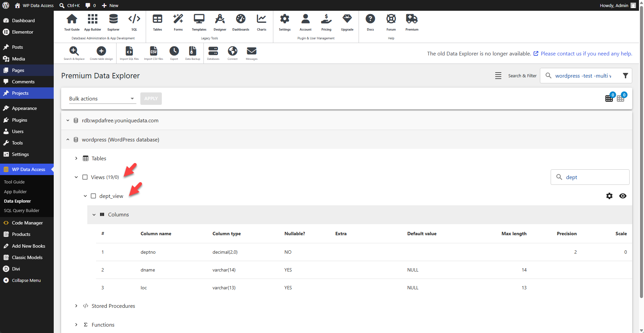The height and width of the screenshot is (333, 644).
Task: Click the APPLY button
Action: pyautogui.click(x=151, y=98)
